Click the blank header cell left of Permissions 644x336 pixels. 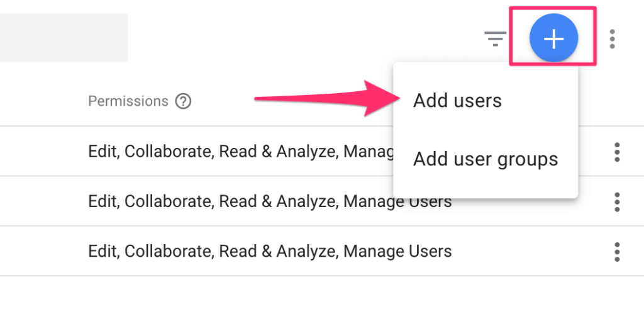(38, 101)
